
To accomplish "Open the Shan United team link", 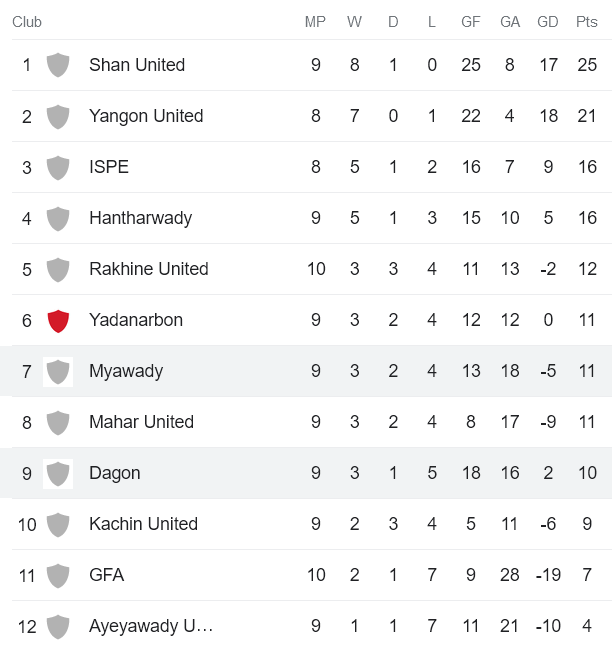I will [x=137, y=65].
